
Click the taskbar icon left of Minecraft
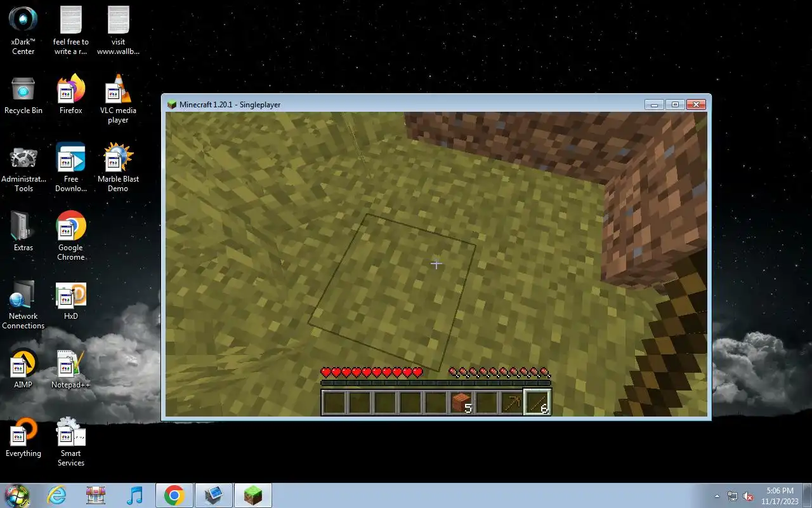pos(213,495)
